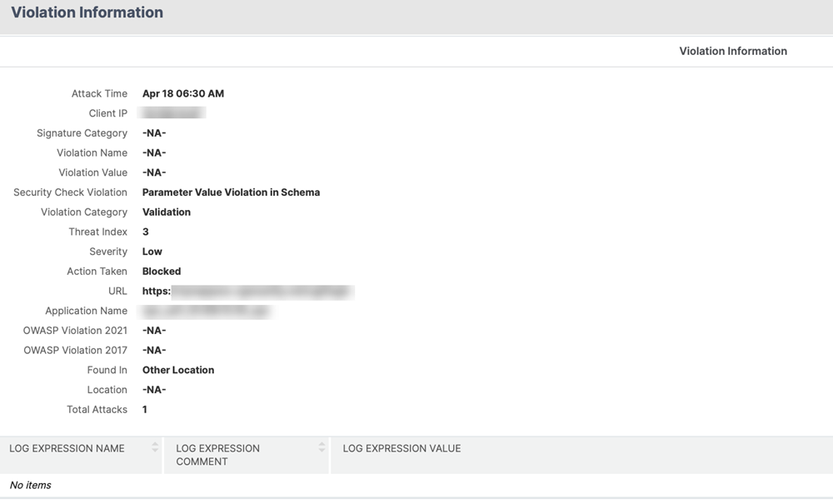
Task: Select the smaller Violation Information section tab
Action: pyautogui.click(x=733, y=51)
